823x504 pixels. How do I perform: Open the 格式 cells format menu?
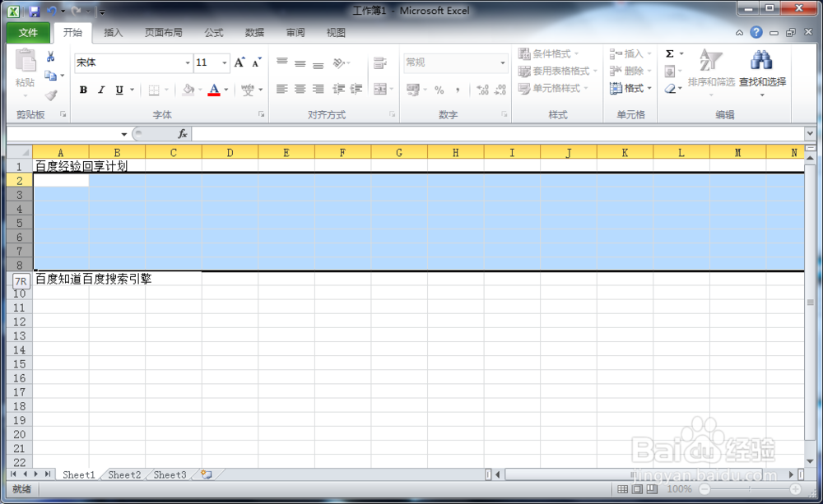[x=630, y=88]
